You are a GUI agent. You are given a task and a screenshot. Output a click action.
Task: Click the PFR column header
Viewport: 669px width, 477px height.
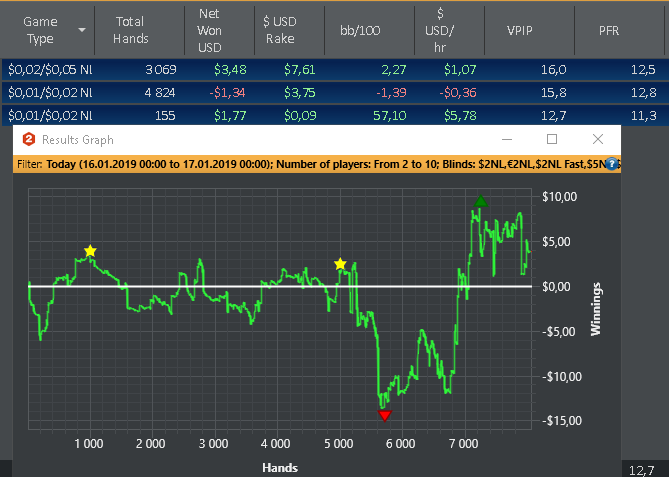pos(609,30)
